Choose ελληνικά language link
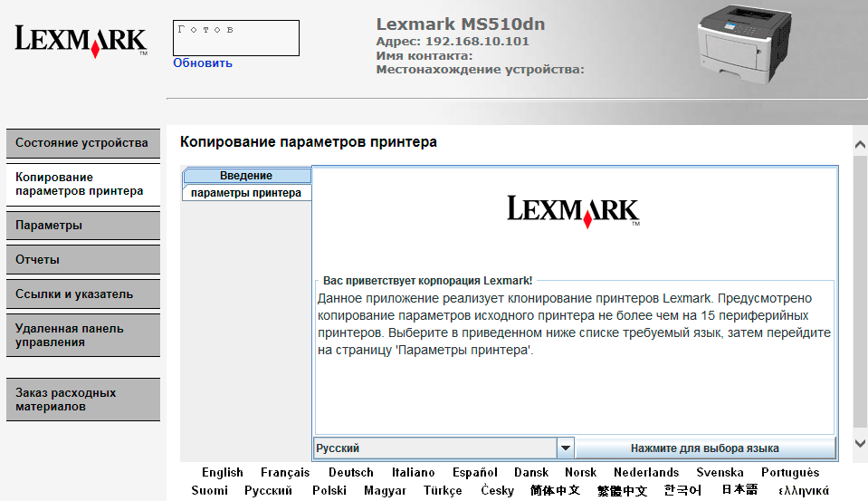The height and width of the screenshot is (501, 868). 804,490
